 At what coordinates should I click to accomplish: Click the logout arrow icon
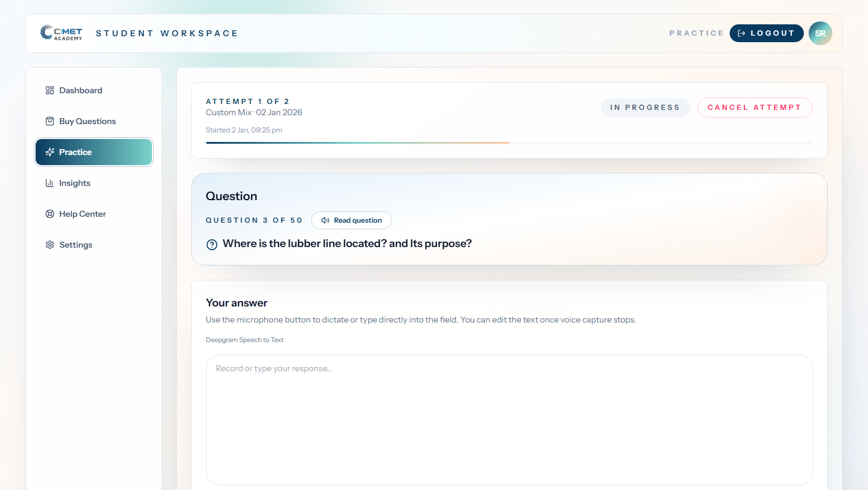742,33
